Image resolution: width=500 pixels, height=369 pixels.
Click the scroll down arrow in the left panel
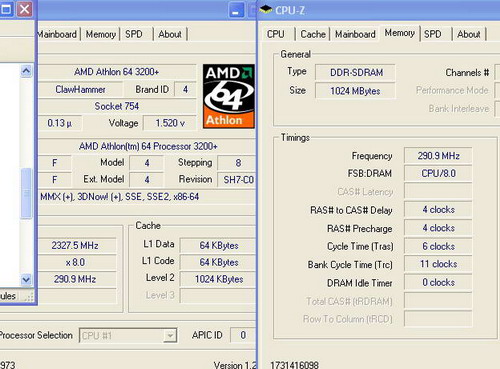point(26,279)
